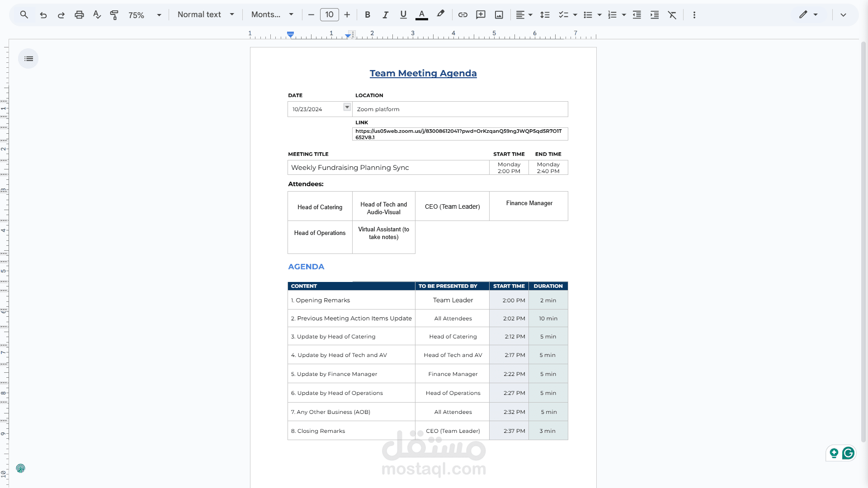The image size is (868, 488).
Task: Click the Zoom meeting link URL
Action: click(458, 134)
